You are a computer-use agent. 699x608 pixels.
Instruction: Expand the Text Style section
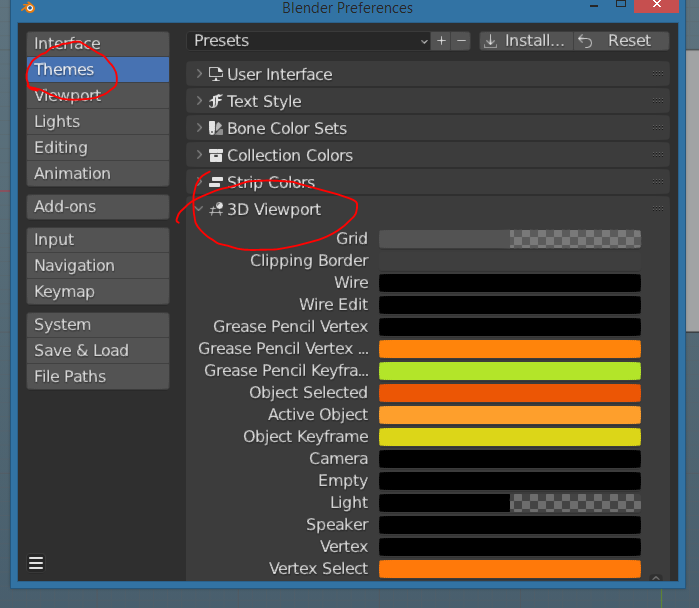tap(199, 101)
